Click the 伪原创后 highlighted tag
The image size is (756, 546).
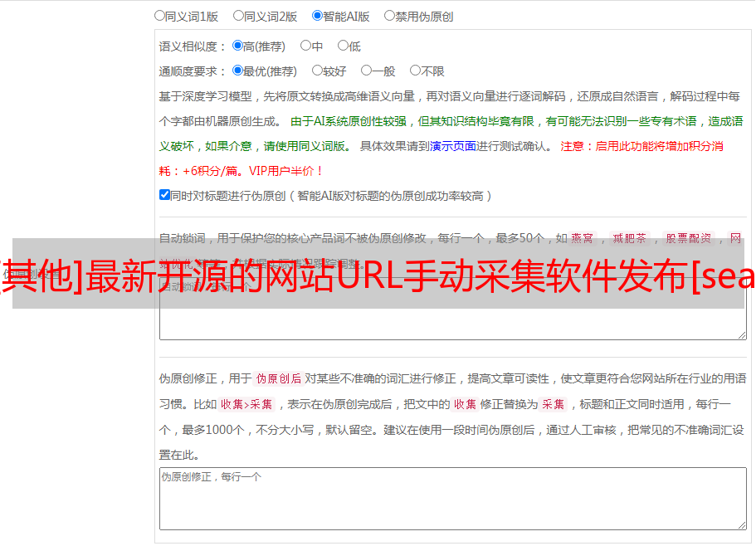point(279,378)
